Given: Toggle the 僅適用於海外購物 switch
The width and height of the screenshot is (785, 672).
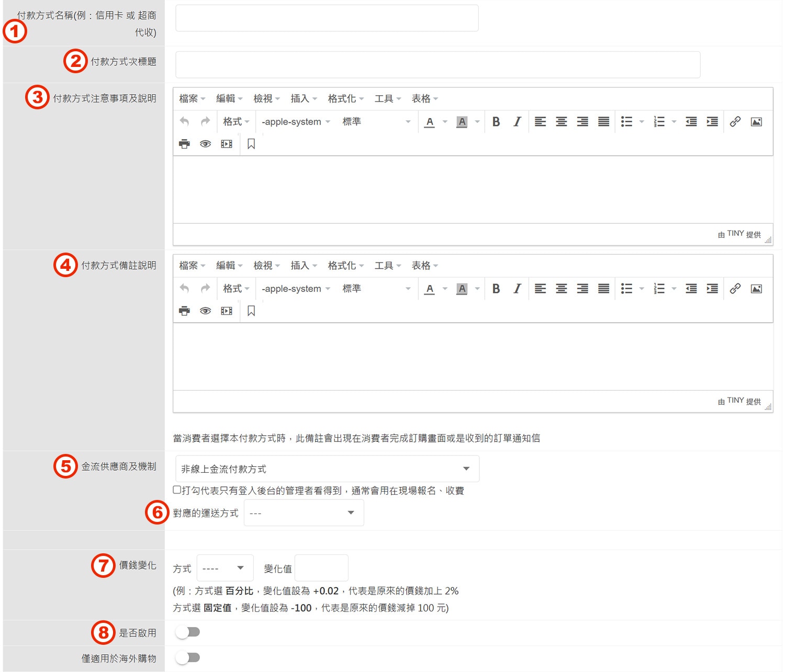Looking at the screenshot, I should click(x=188, y=657).
